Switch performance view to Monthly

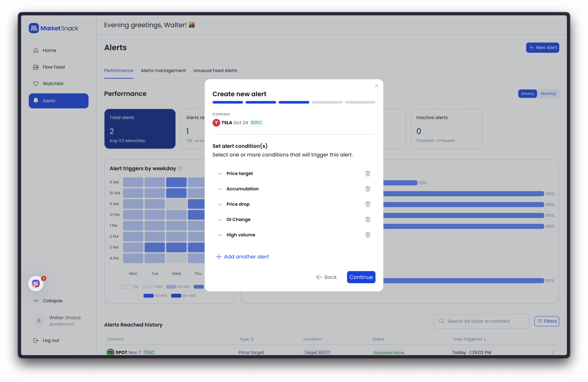click(x=548, y=94)
